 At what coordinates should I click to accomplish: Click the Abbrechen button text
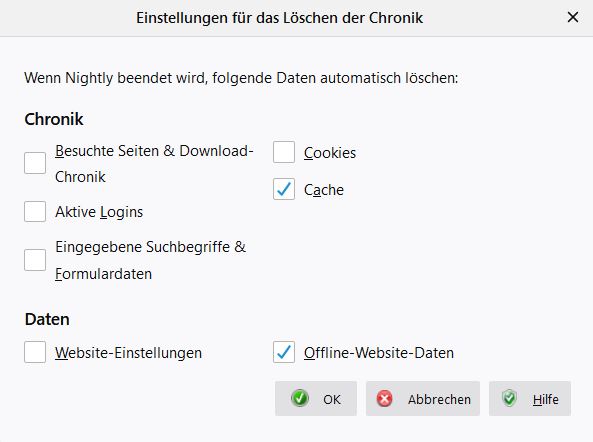tap(439, 399)
